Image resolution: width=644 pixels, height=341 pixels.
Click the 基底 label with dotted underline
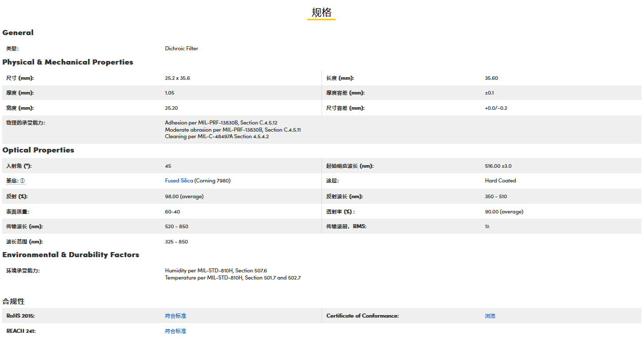pos(12,181)
